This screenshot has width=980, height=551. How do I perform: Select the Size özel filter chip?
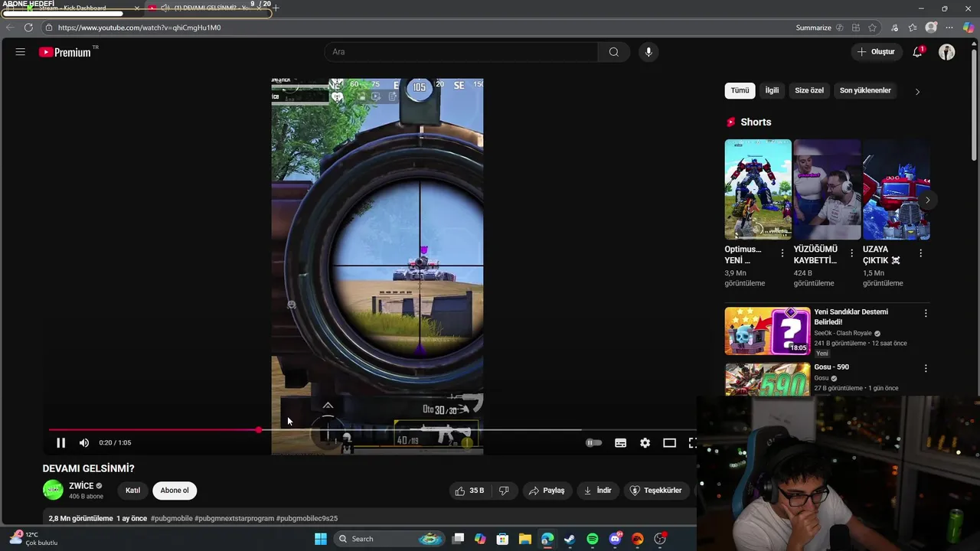[x=809, y=90]
